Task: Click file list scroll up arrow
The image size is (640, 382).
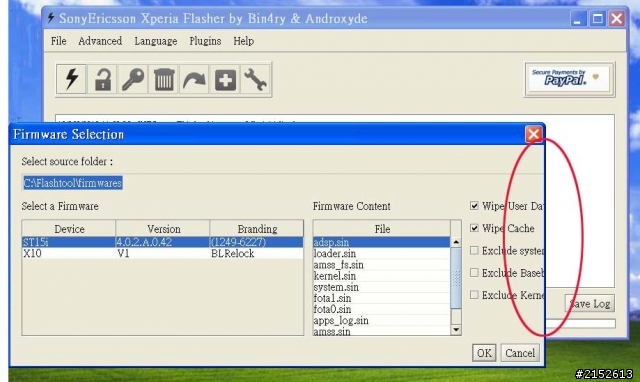Action: click(x=456, y=242)
